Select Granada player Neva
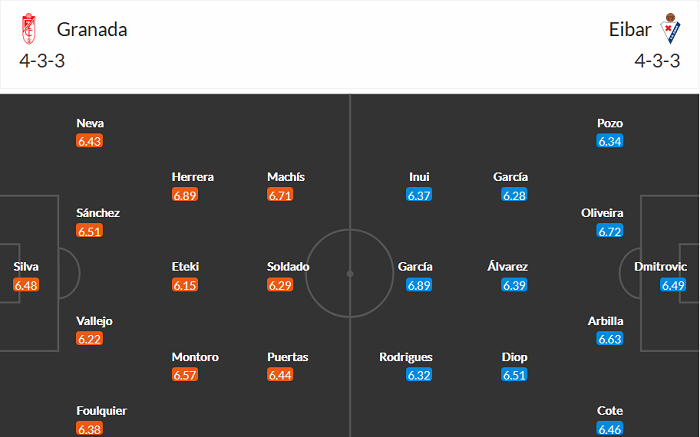 89,123
